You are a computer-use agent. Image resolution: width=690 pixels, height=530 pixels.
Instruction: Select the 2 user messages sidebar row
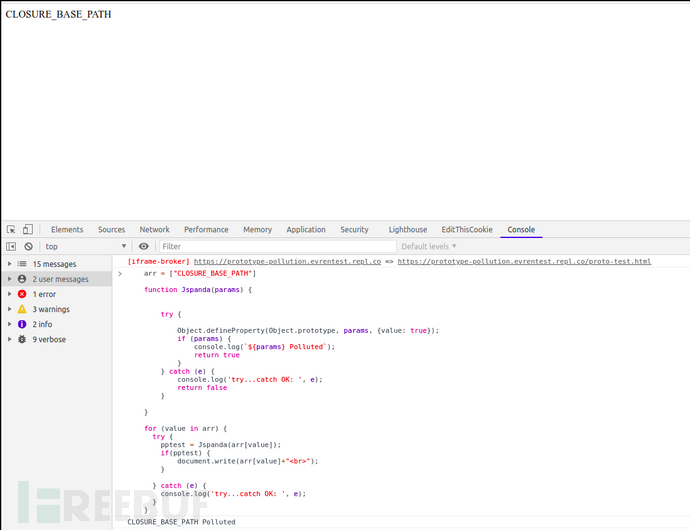click(x=57, y=279)
